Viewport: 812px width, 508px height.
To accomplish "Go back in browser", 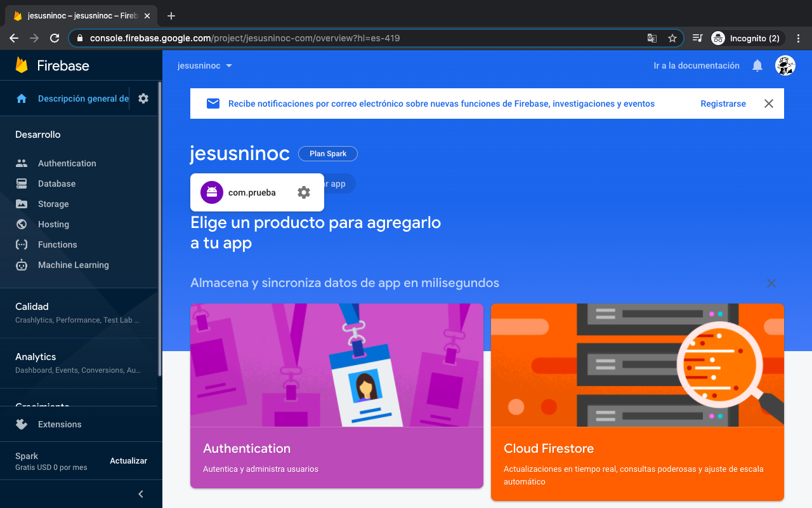I will (14, 38).
